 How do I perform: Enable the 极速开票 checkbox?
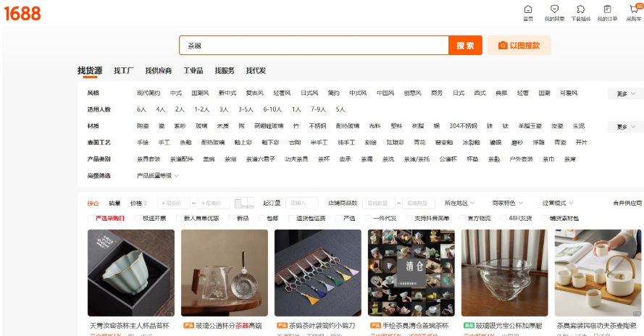click(x=138, y=219)
